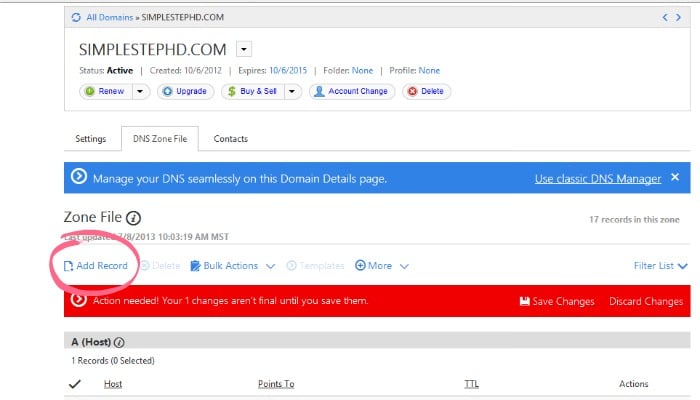Click the '17 records in this zone' text

pos(634,220)
